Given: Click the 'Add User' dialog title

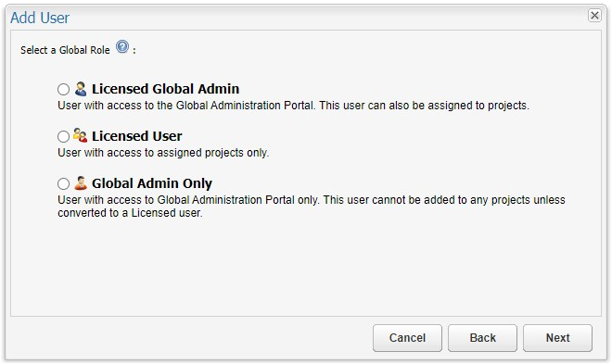Looking at the screenshot, I should coord(40,18).
